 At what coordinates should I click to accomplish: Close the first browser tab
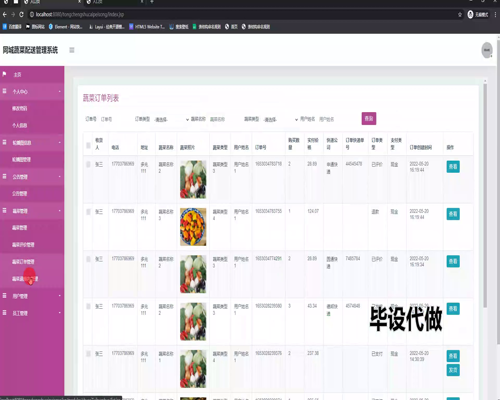(79, 2)
